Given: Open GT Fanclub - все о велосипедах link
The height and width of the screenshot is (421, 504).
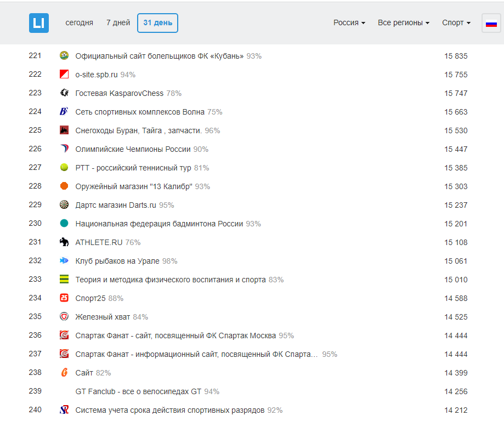Looking at the screenshot, I should [138, 391].
